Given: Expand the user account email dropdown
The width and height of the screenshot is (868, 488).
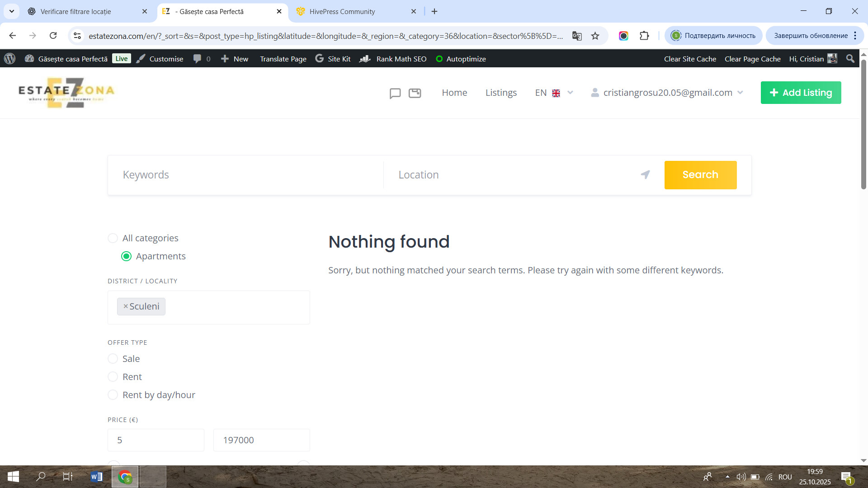Looking at the screenshot, I should 667,93.
